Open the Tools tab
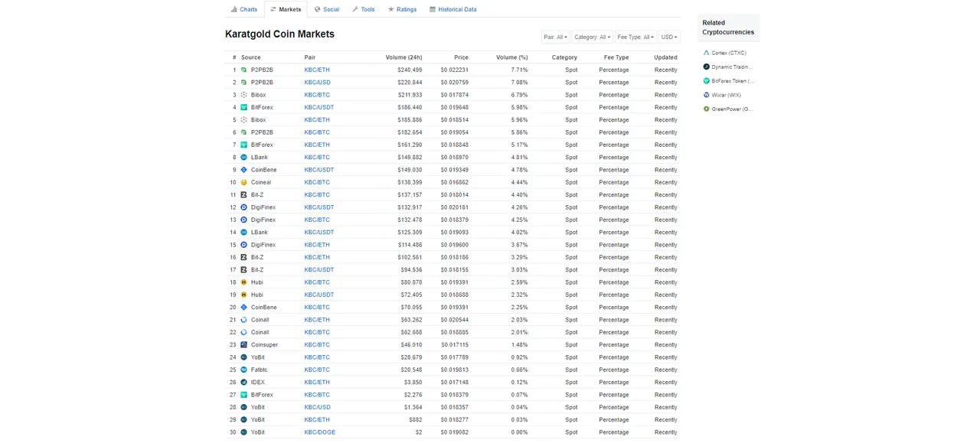 coord(364,9)
